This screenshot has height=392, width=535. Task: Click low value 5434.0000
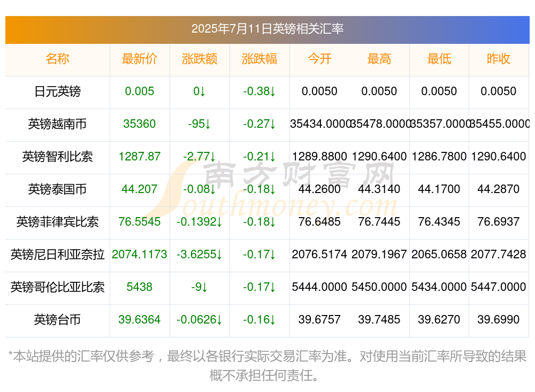(x=439, y=287)
